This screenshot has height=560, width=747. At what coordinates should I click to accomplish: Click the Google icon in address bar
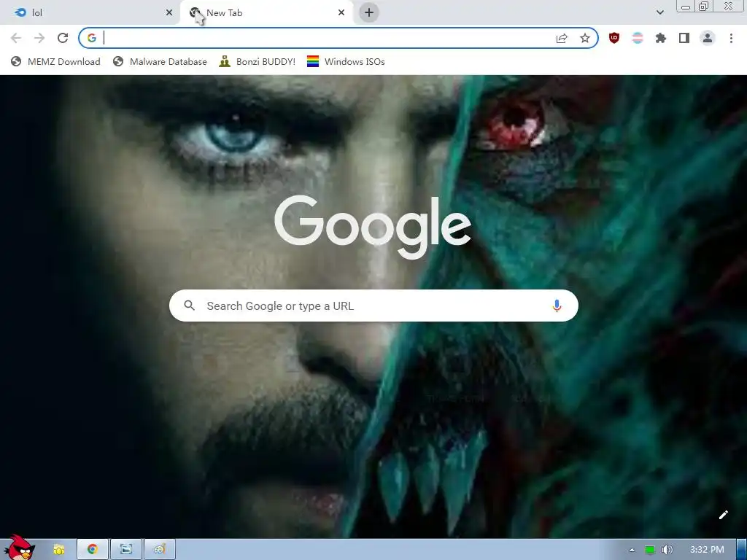click(x=92, y=38)
